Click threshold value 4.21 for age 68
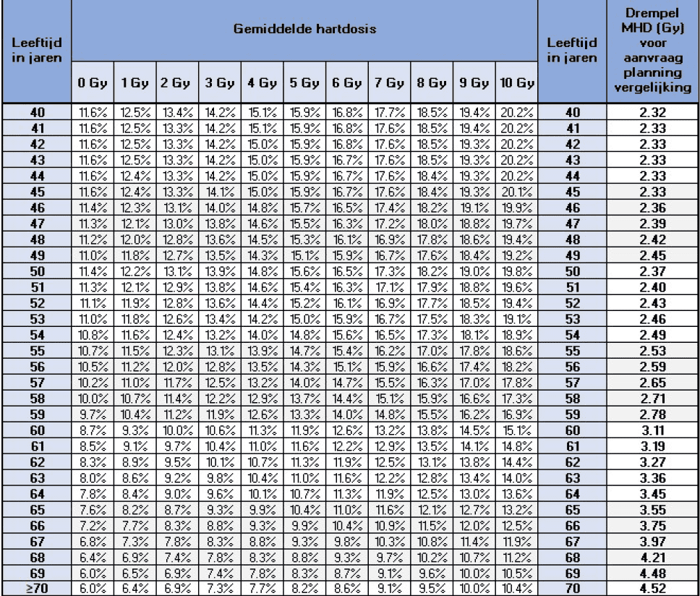 tap(652, 558)
